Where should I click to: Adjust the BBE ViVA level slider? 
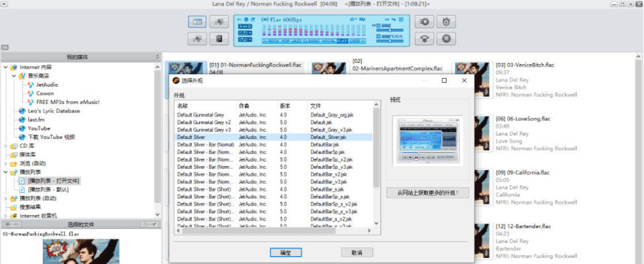click(x=390, y=41)
